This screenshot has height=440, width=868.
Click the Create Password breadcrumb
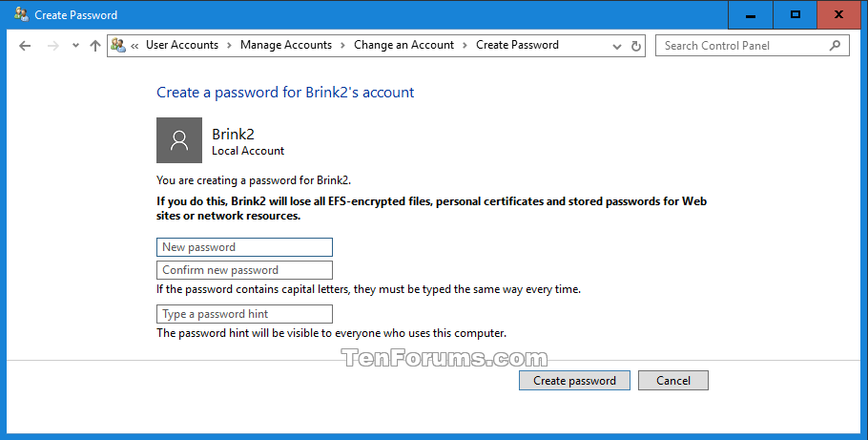pyautogui.click(x=517, y=45)
